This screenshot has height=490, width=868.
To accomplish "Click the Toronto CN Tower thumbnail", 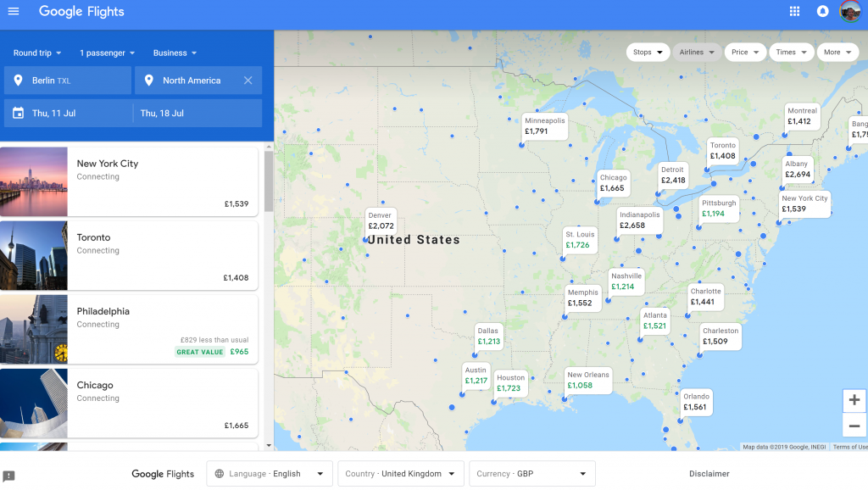I will 34,256.
